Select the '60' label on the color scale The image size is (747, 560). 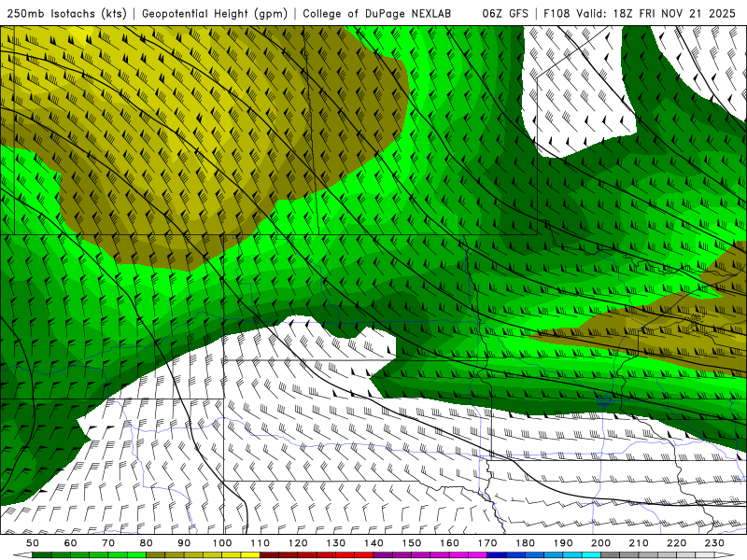pos(71,543)
